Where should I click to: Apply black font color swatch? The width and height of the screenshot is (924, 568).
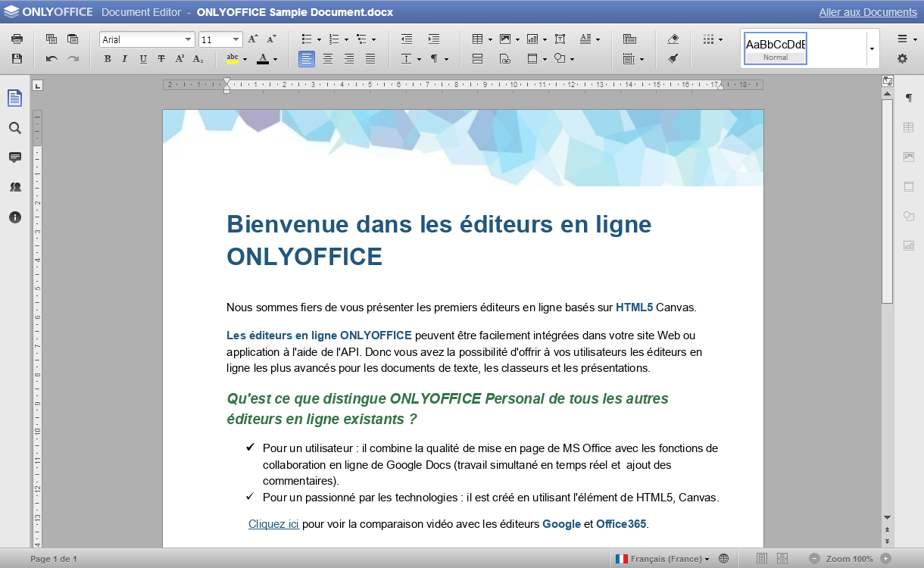(x=263, y=58)
